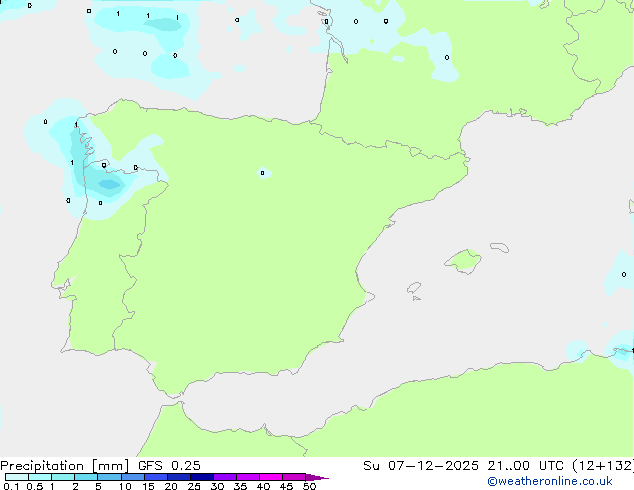Select the darkest precipitation core over northern Portugal
Image resolution: width=634 pixels, height=490 pixels.
coord(110,185)
